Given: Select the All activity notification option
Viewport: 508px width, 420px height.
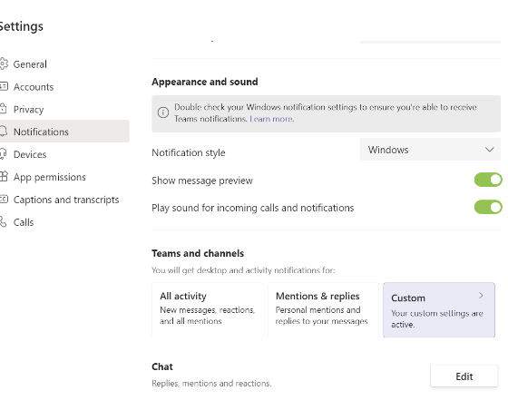Looking at the screenshot, I should (x=208, y=310).
